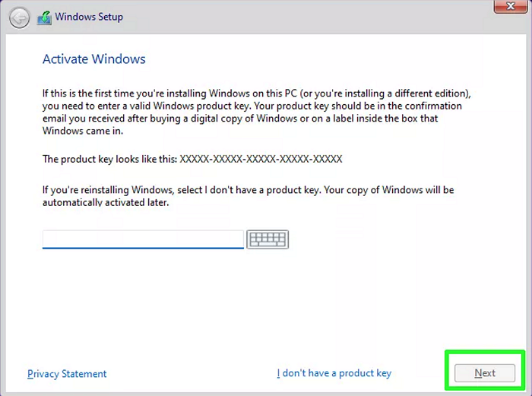The height and width of the screenshot is (396, 532).
Task: Click the Windows Setup disc icon
Action: 44,17
